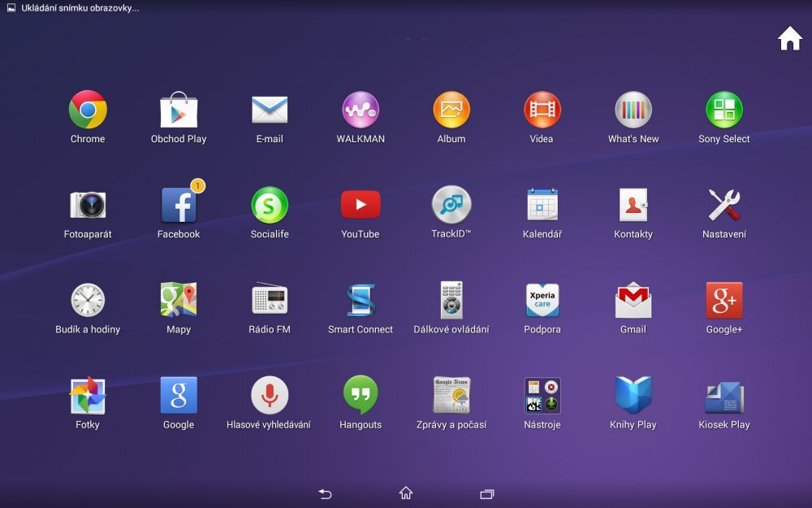Tap the home icon in the top-right corner
The height and width of the screenshot is (508, 812).
point(788,37)
